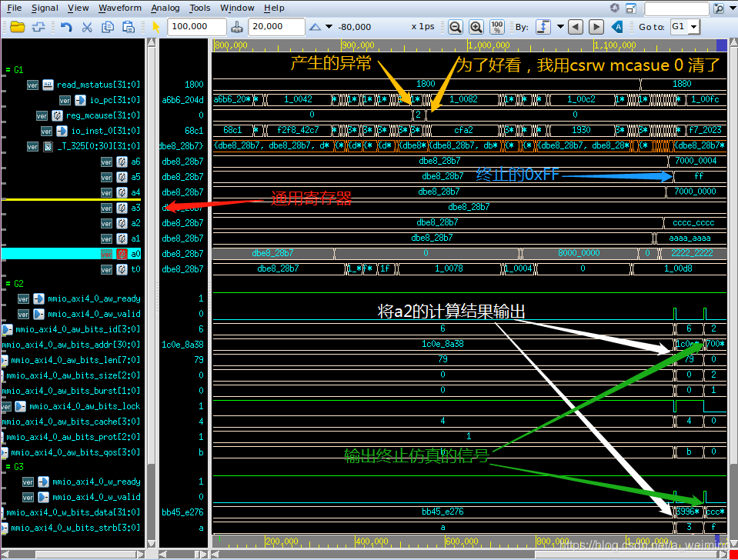Screen dimensions: 738x560
Task: Open the Signal menu
Action: 45,8
